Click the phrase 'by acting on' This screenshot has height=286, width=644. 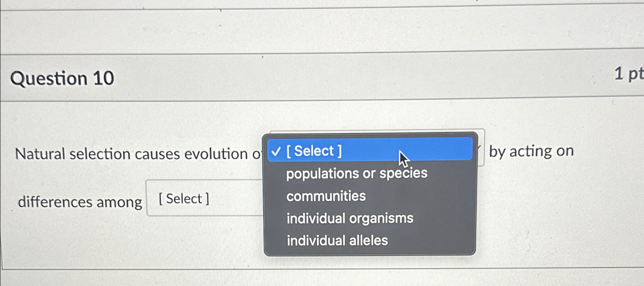(532, 151)
